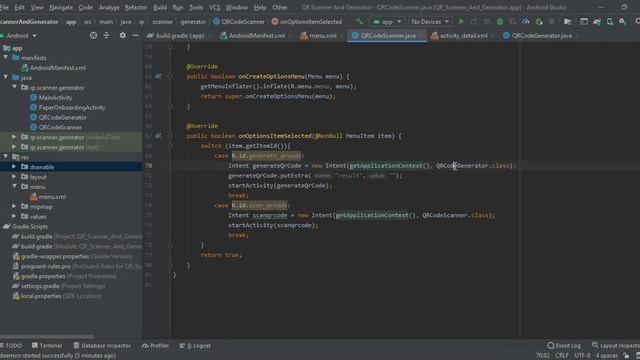Click Sync Project with Gradle Files icon

coord(597,22)
